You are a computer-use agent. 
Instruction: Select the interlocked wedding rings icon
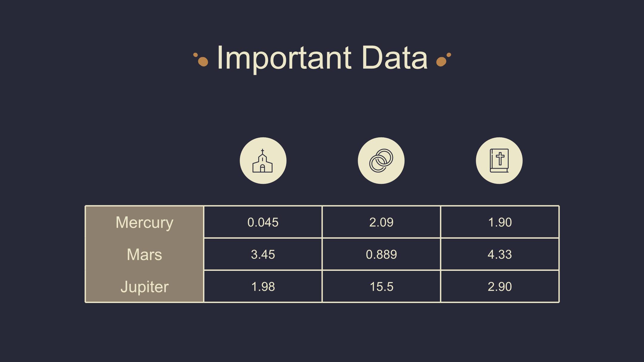(381, 161)
